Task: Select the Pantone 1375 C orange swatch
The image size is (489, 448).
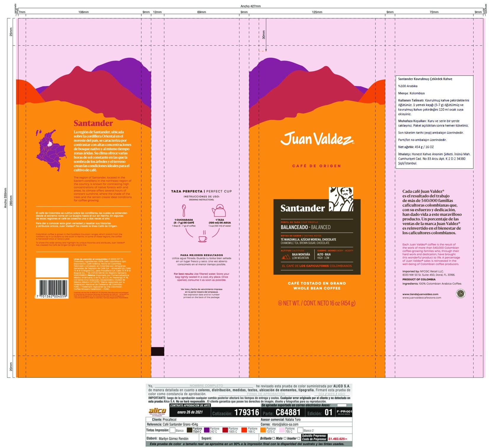Action: point(263,430)
